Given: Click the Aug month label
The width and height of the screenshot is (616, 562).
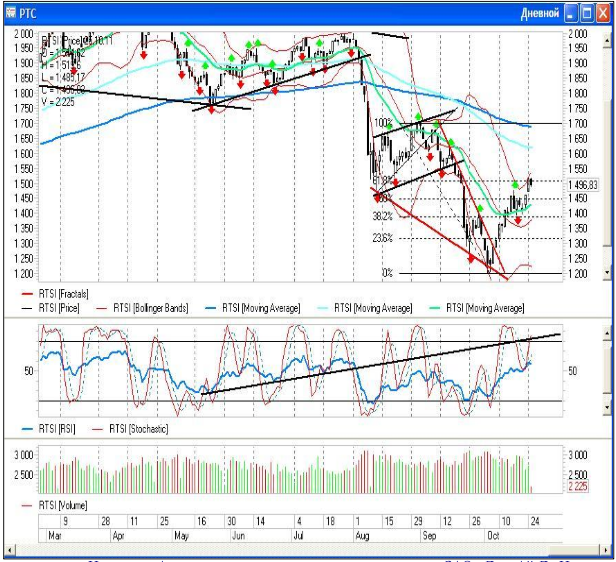Looking at the screenshot, I should [x=362, y=536].
